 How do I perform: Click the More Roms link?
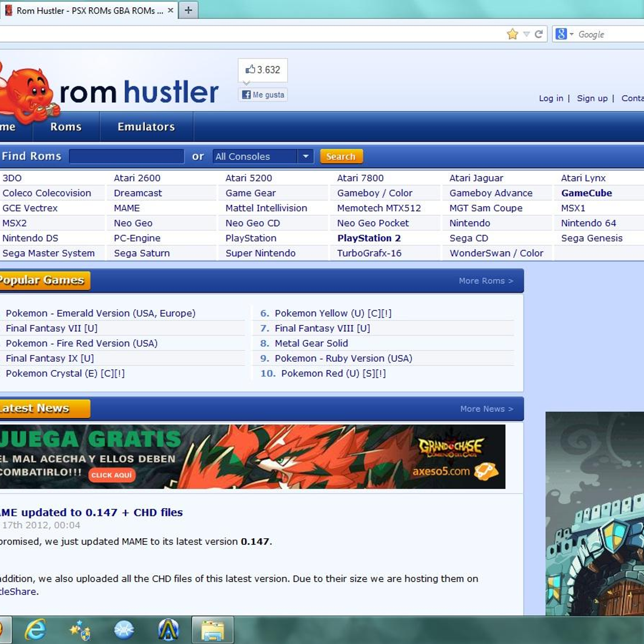[x=486, y=281]
